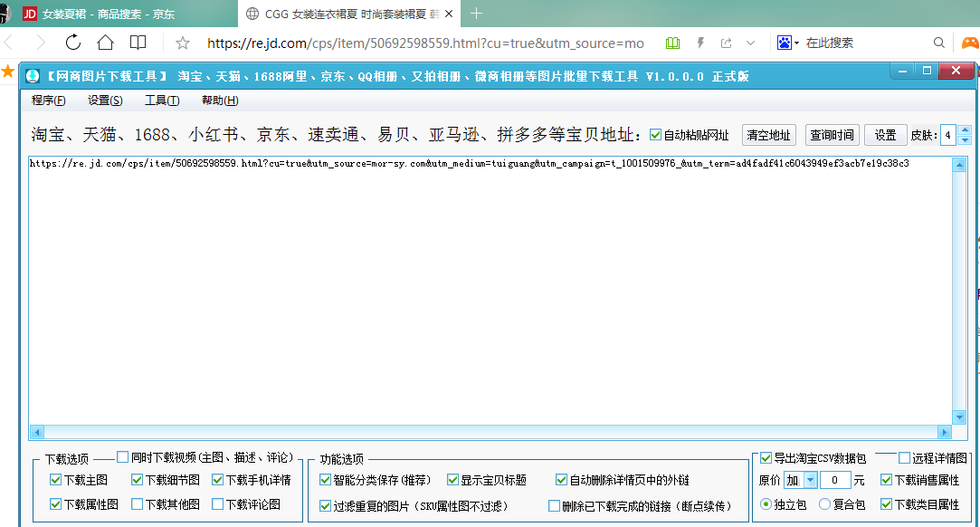Toggle the 下载销售属性 checkbox
Screen dimensions: 980x527
click(x=886, y=480)
